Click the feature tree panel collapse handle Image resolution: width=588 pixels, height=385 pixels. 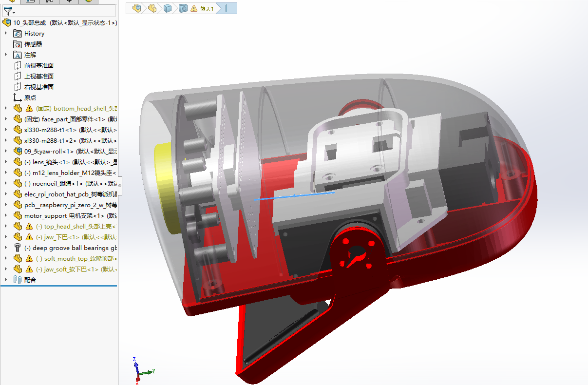[x=119, y=186]
